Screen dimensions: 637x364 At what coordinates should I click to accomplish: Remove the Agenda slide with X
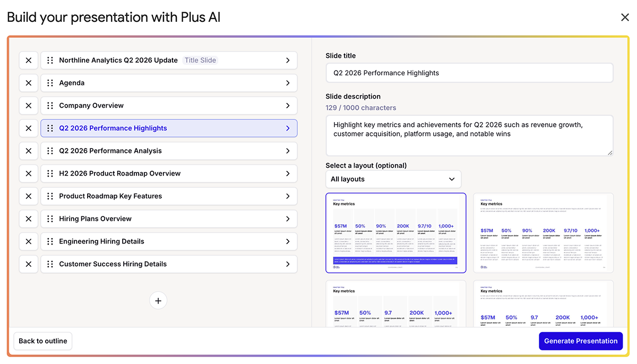coord(29,83)
